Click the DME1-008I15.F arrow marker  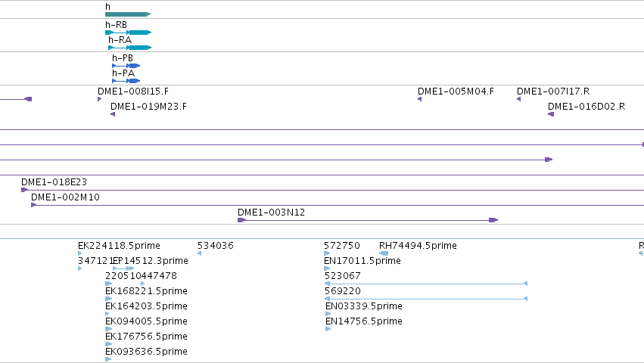99,99
